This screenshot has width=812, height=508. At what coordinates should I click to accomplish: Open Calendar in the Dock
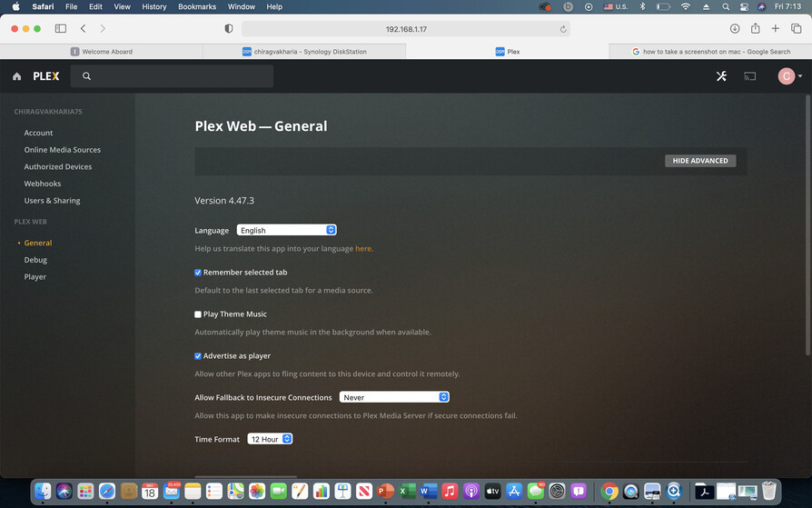pyautogui.click(x=150, y=491)
